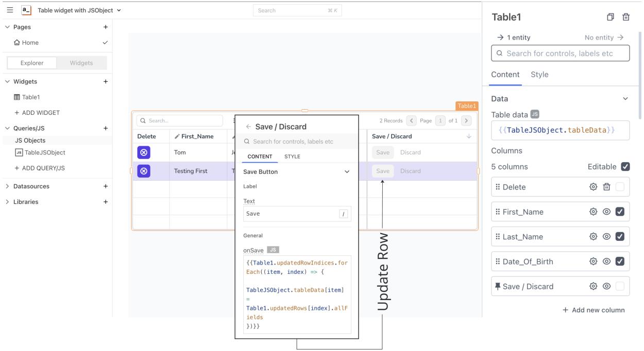Click the property pane search field
644x351 pixels.
(560, 54)
